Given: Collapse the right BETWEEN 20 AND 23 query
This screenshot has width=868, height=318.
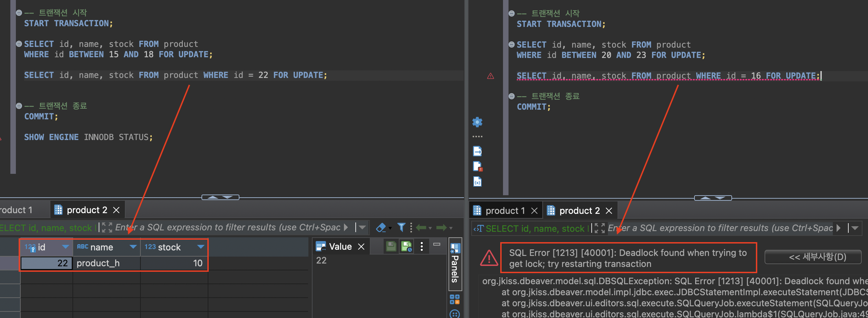Looking at the screenshot, I should (x=512, y=44).
